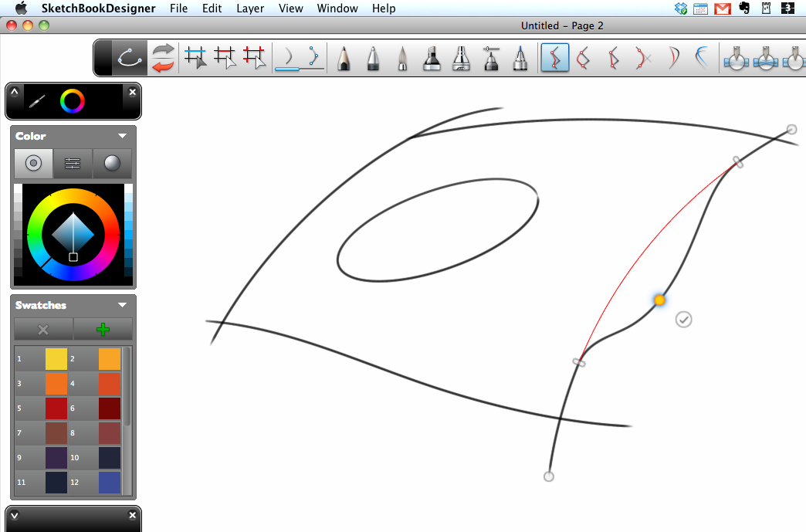
Task: Click the Evernote elephant menu bar icon
Action: (x=744, y=8)
